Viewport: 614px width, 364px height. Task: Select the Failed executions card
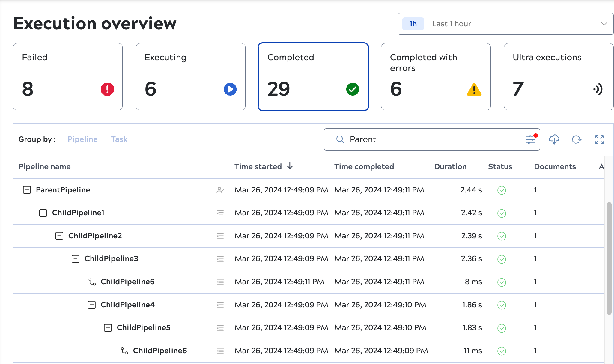click(x=68, y=77)
